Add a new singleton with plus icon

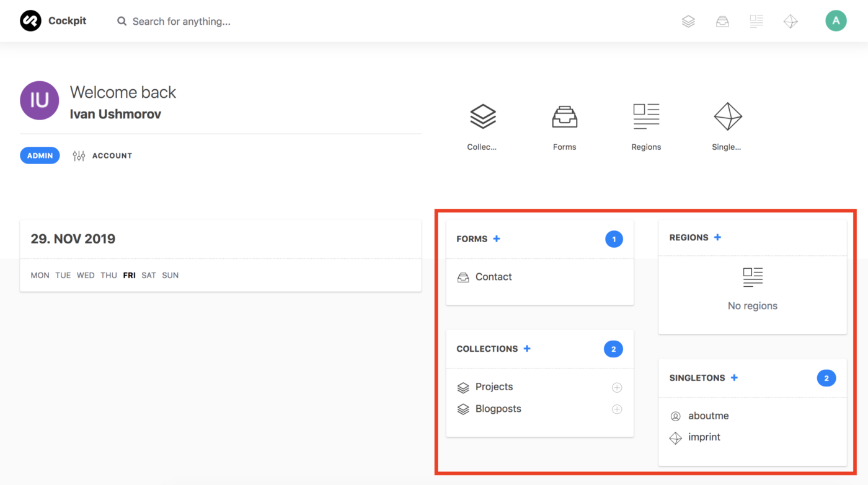tap(734, 378)
